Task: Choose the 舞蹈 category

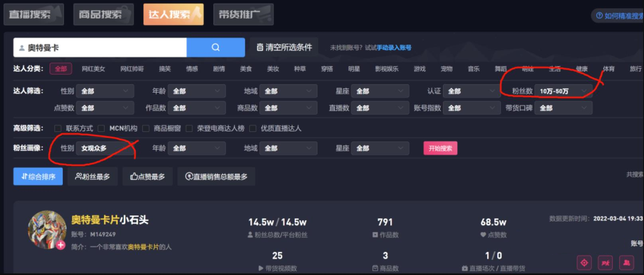Action: coord(501,69)
